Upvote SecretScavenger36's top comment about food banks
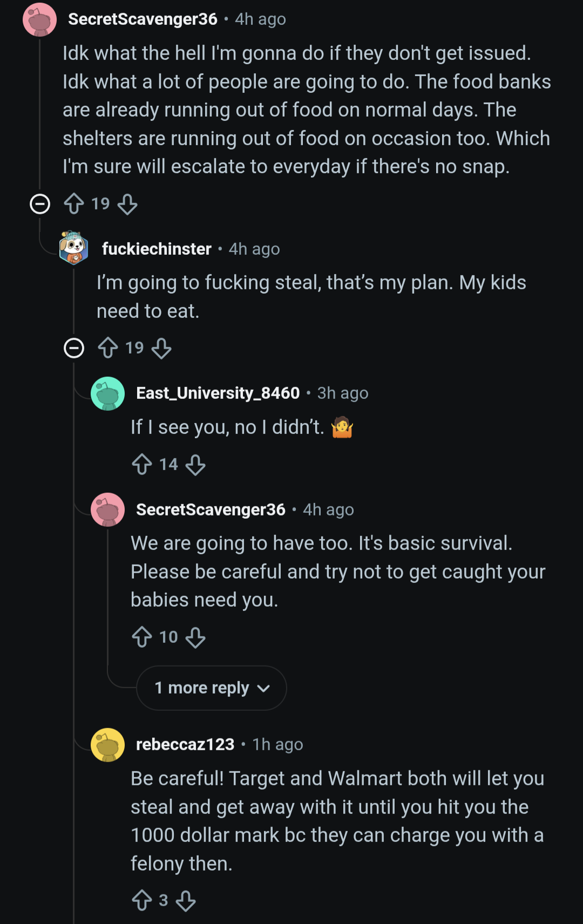Image resolution: width=583 pixels, height=924 pixels. point(74,204)
